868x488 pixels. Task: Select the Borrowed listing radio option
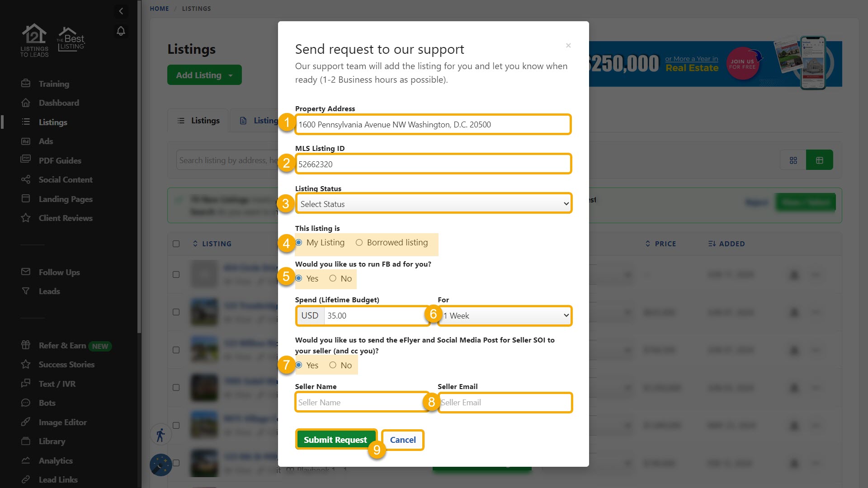(x=359, y=243)
